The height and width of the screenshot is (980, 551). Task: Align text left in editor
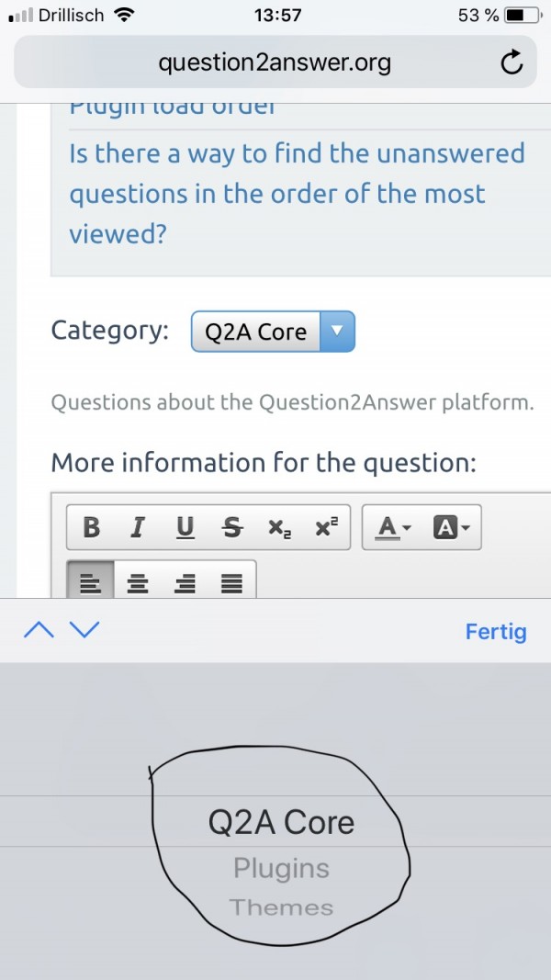(x=90, y=581)
